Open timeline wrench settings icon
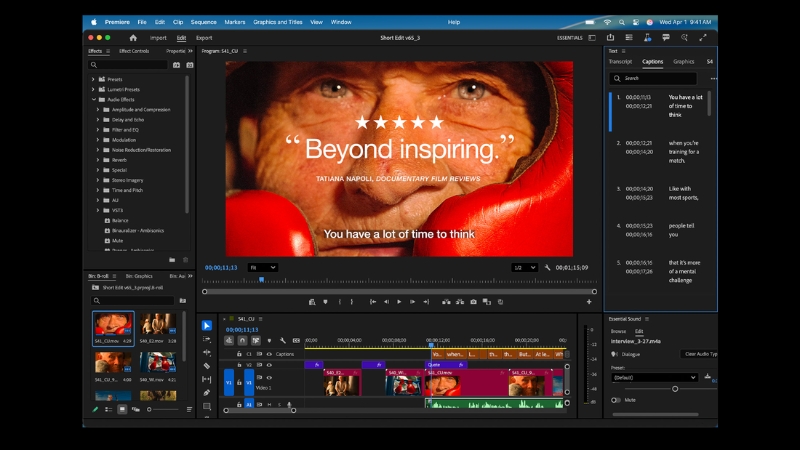 pyautogui.click(x=283, y=340)
